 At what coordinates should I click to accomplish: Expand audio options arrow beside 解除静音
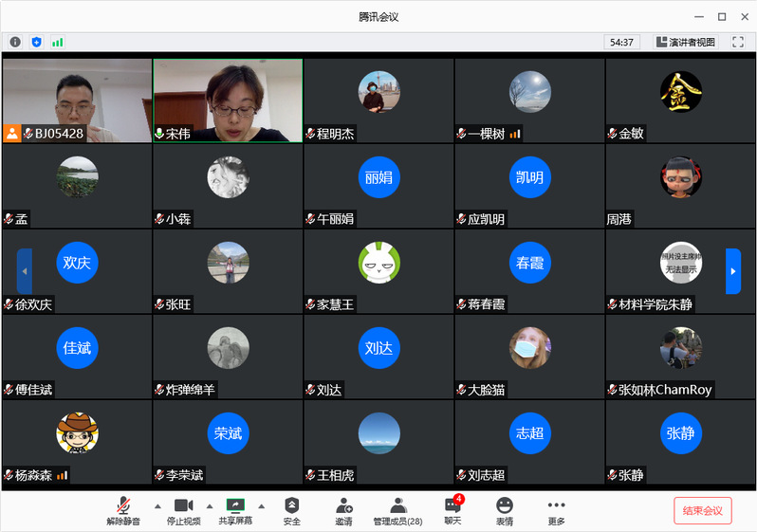(150, 505)
